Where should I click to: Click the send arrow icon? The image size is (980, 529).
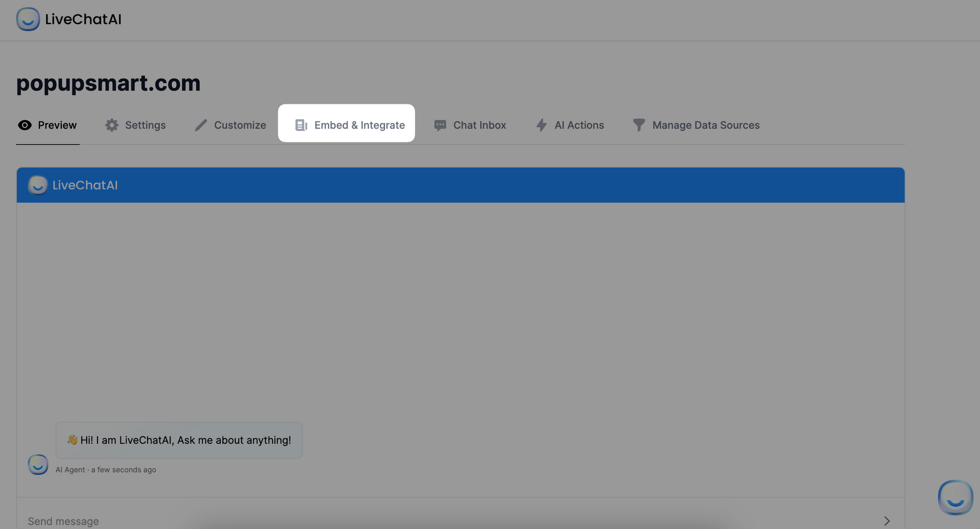(x=887, y=521)
